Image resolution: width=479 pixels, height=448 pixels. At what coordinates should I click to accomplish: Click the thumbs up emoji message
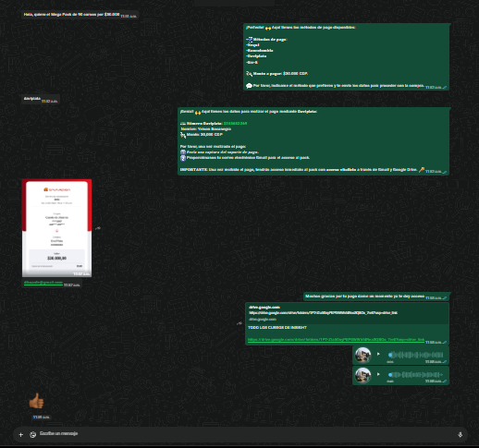coord(36,401)
